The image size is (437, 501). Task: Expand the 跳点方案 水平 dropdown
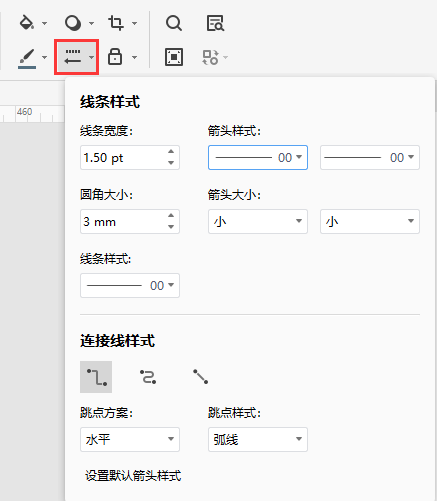[130, 439]
